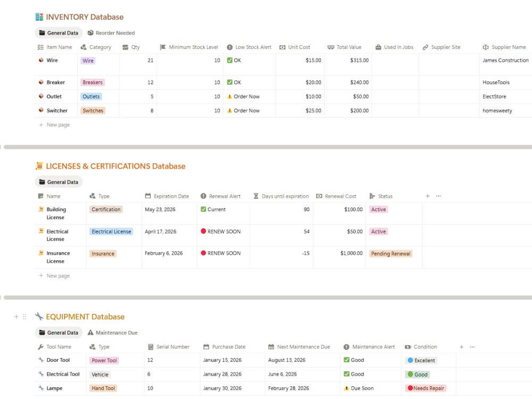Viewport: 532px width, 399px height.
Task: Click the February 28, 2026 maintenance date
Action: [x=288, y=388]
